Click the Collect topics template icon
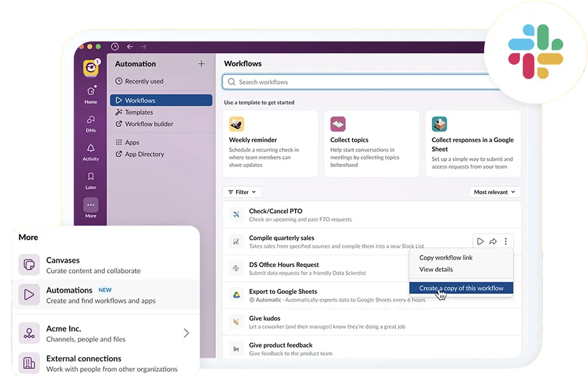Viewport: 588px width, 378px height. (x=338, y=124)
